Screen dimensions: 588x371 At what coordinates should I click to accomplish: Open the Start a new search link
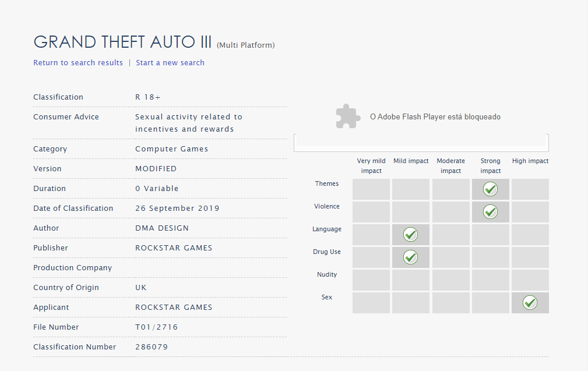[170, 62]
